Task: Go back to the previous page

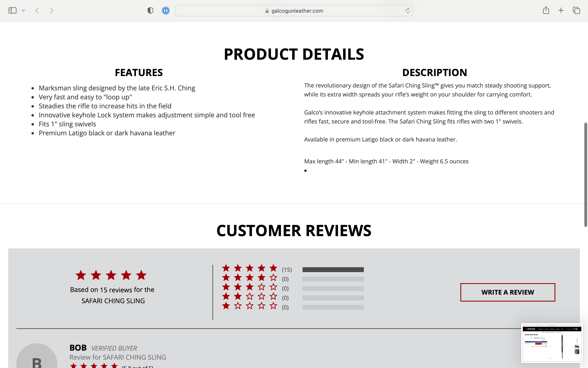Action: (37, 10)
